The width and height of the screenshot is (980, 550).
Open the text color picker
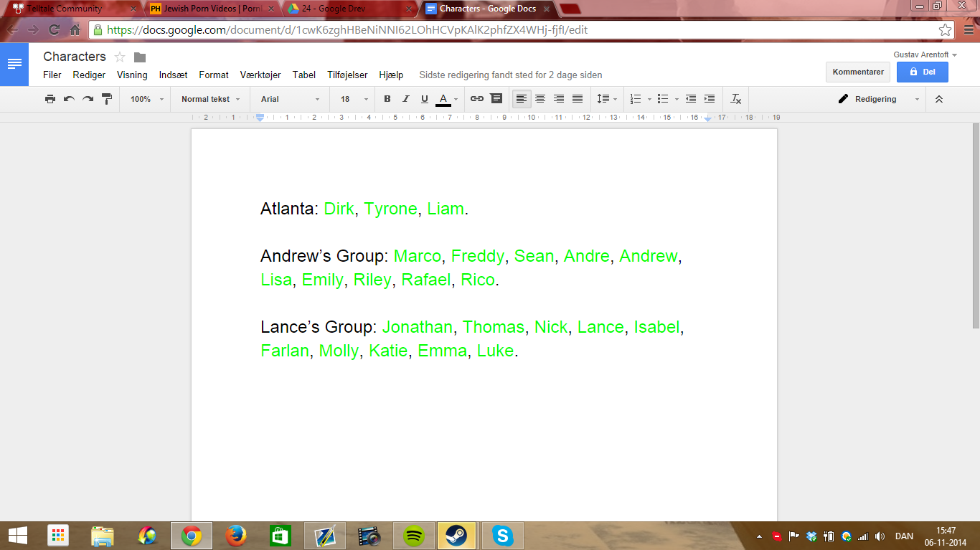click(x=448, y=99)
